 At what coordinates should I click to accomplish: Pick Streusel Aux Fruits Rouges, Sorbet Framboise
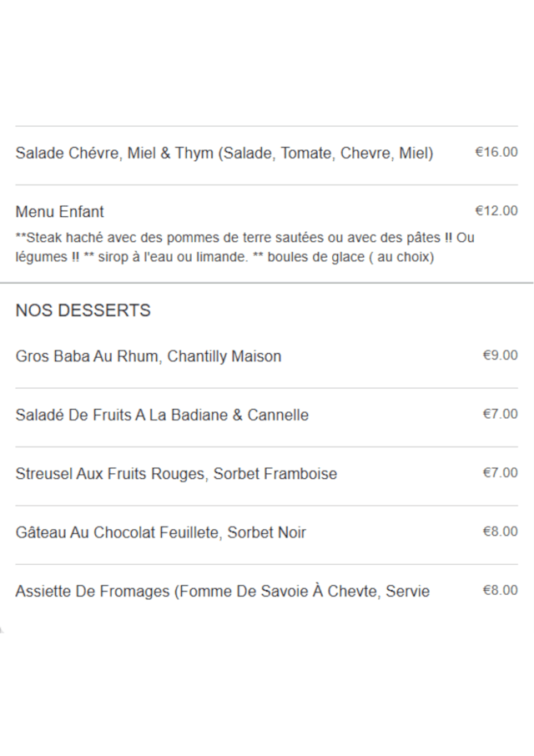pyautogui.click(x=176, y=474)
